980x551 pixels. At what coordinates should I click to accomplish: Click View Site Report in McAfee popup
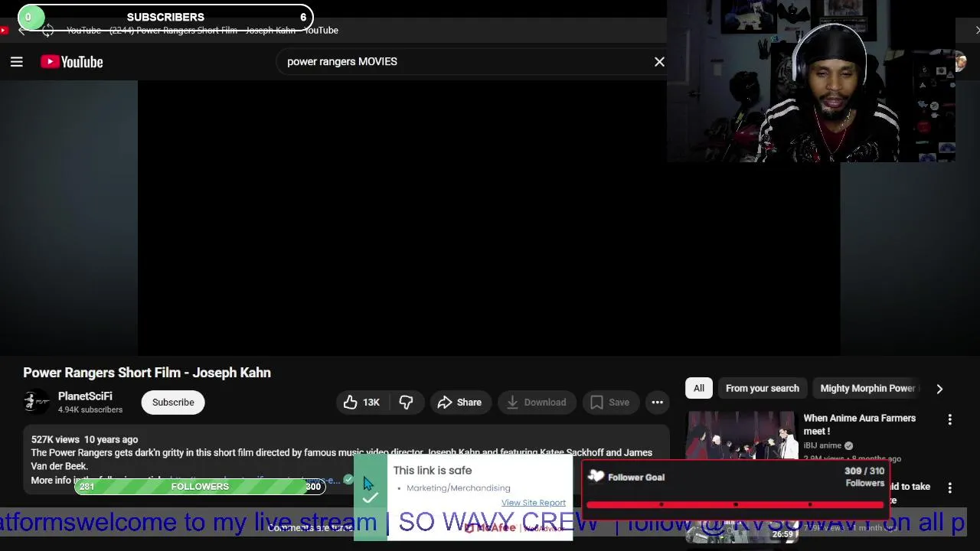pos(534,503)
